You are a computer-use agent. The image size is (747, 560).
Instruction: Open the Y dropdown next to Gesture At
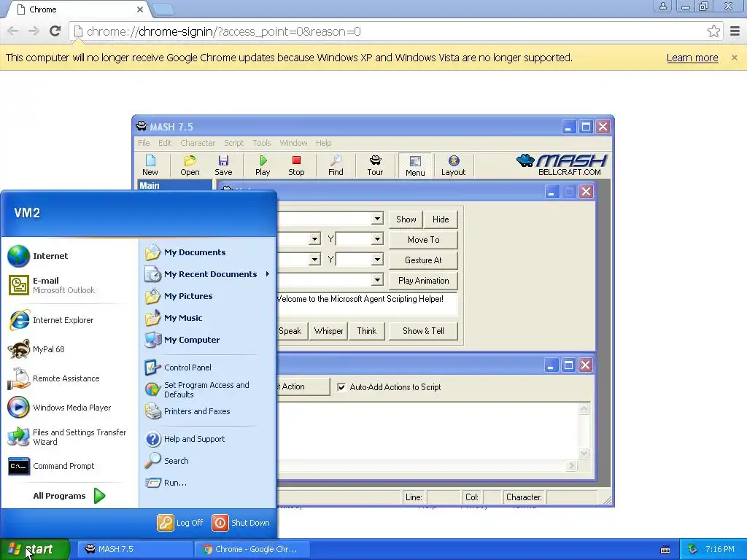tap(377, 260)
